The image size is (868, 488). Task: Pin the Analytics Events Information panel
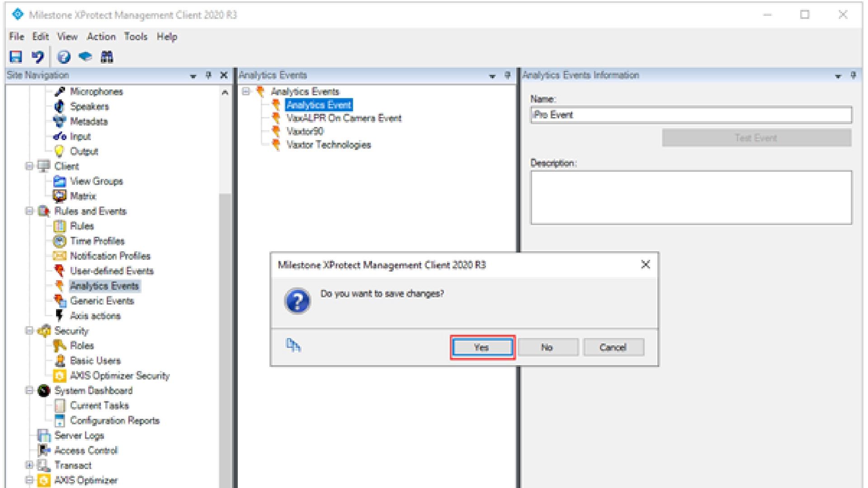pyautogui.click(x=853, y=75)
